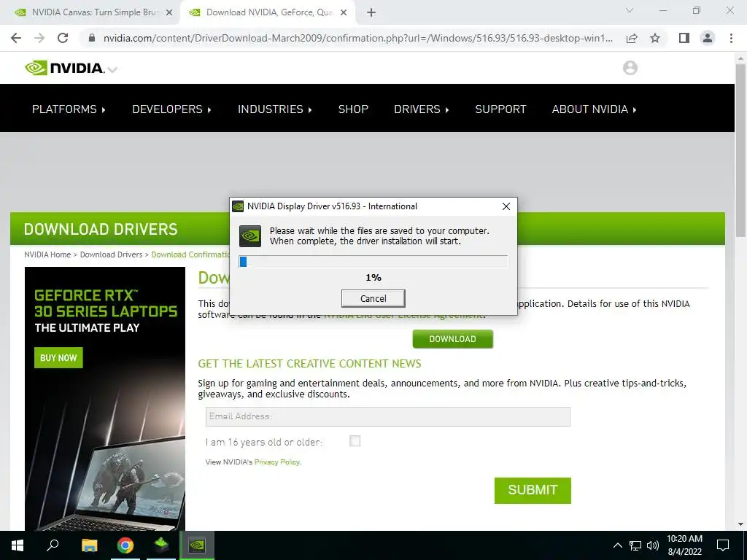Open the NVIDIA Canvas taskbar icon

coord(161,545)
